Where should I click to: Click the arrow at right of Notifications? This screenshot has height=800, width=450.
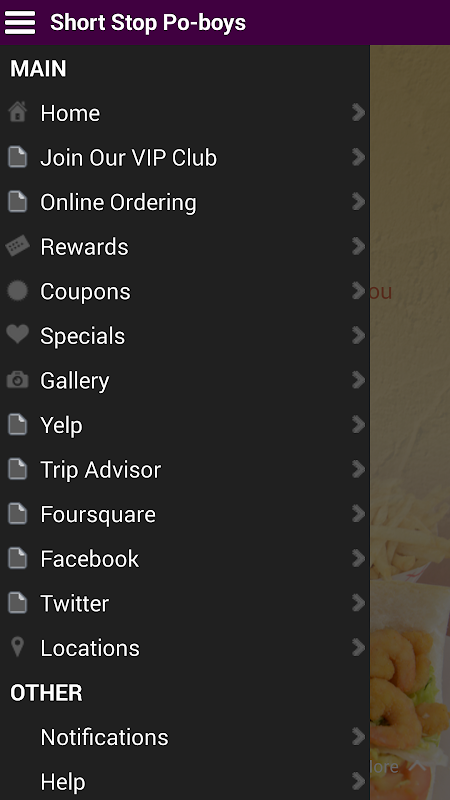(359, 737)
